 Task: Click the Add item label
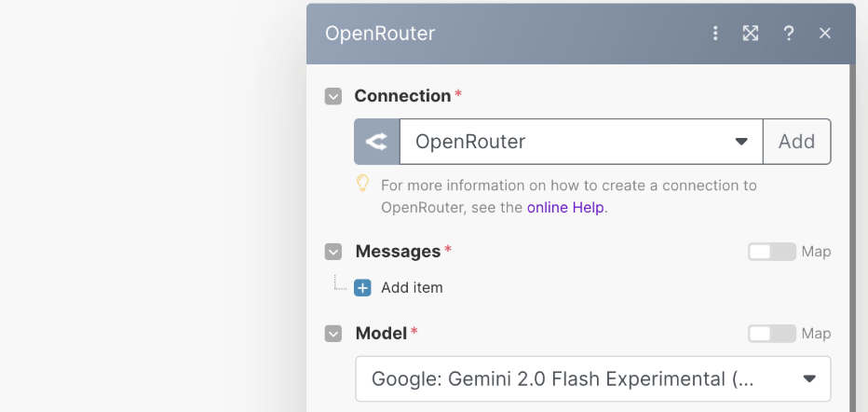pyautogui.click(x=412, y=288)
